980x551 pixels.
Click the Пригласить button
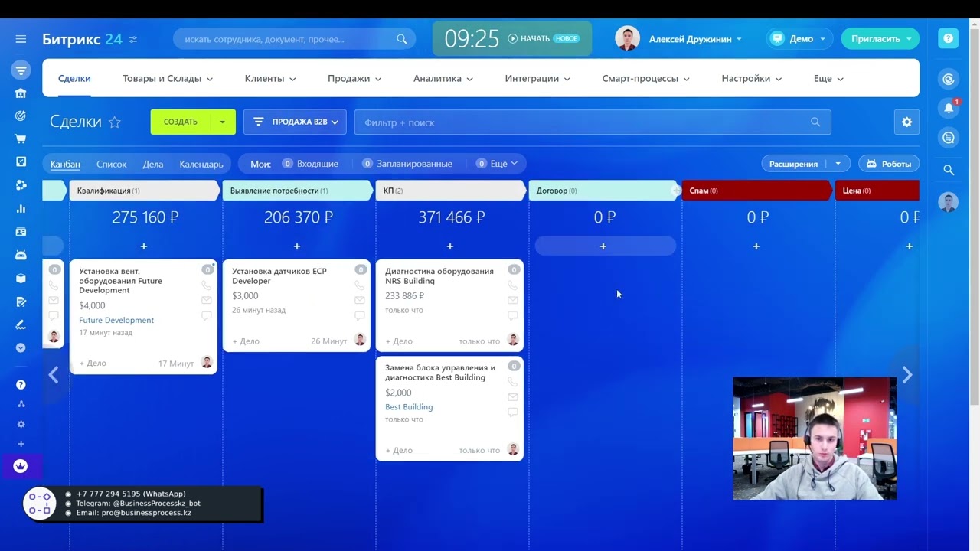(x=880, y=39)
